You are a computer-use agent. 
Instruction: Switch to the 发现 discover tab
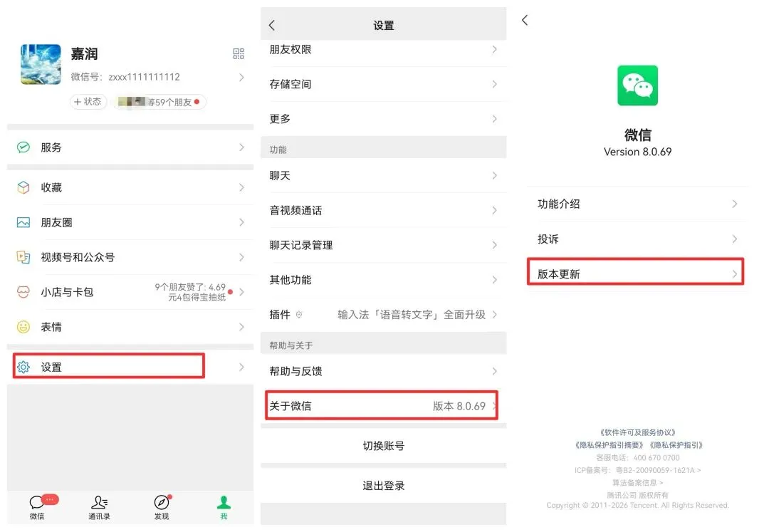(162, 508)
